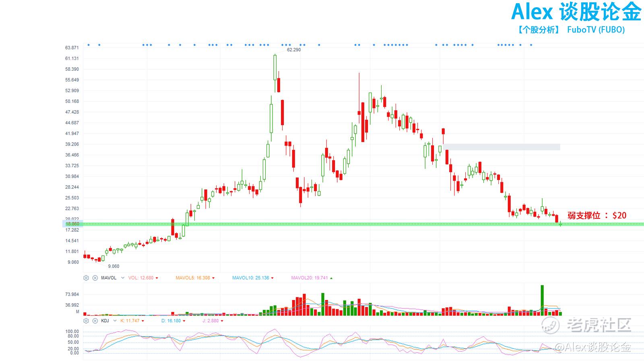Click the 36.992 volume axis label
This screenshot has height=362, width=644.
click(72, 305)
